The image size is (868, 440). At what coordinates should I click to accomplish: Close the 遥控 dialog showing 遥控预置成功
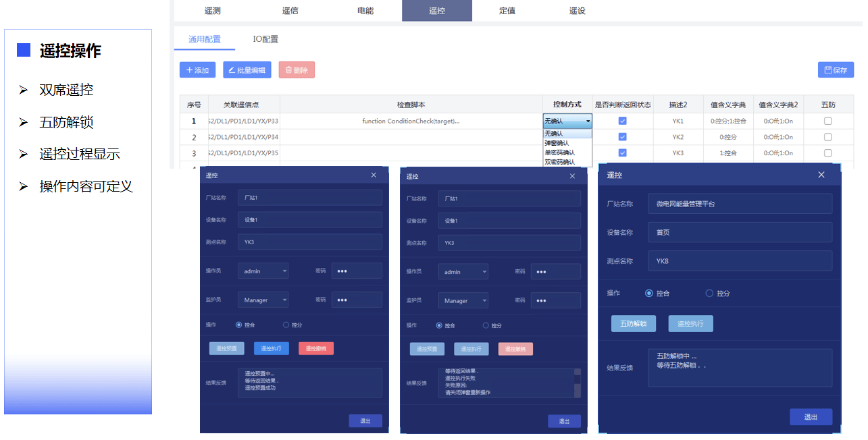coord(374,175)
